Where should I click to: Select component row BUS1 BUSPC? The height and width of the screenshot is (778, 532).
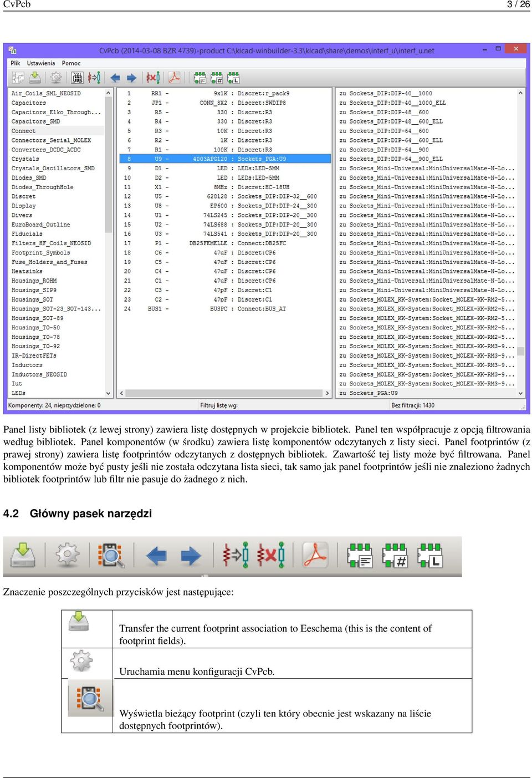click(224, 309)
